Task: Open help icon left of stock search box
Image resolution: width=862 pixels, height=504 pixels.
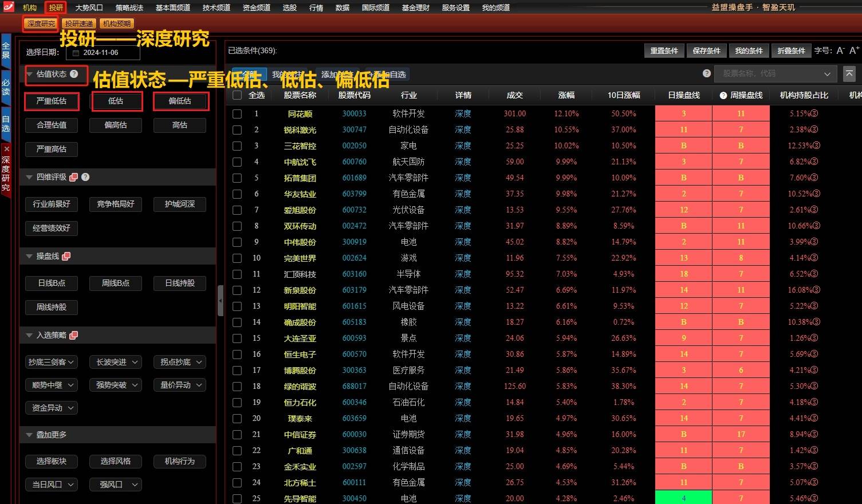Action: (707, 73)
